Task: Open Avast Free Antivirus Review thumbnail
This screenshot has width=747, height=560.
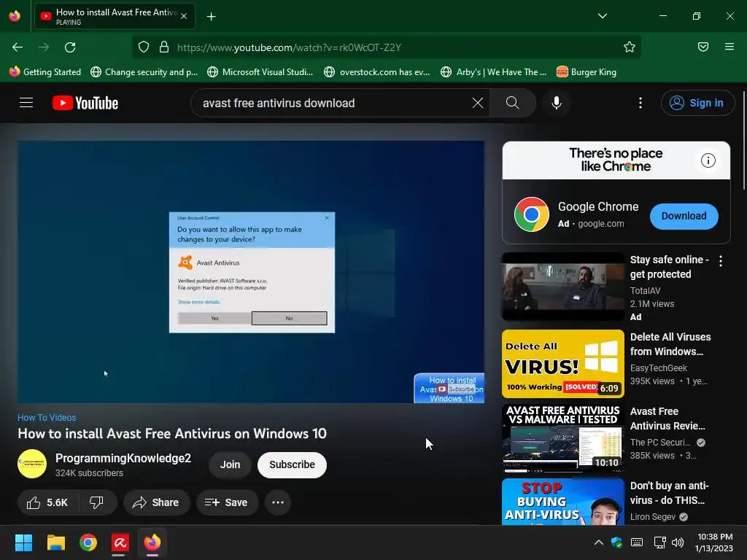Action: pos(562,438)
